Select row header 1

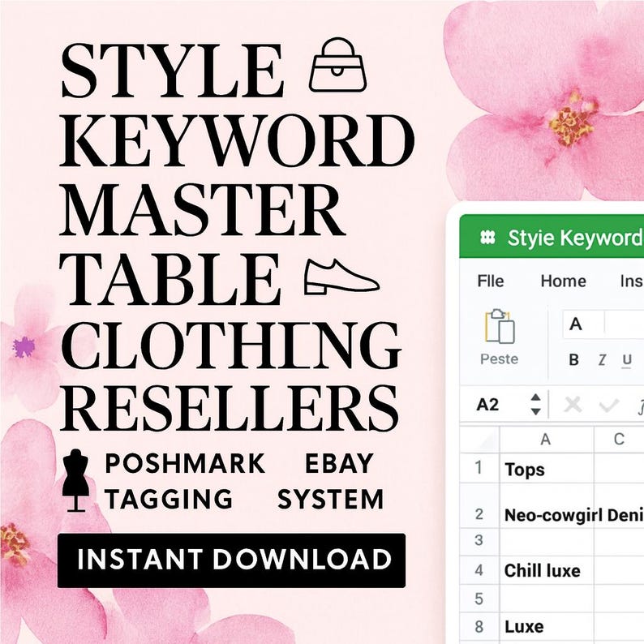tap(479, 468)
